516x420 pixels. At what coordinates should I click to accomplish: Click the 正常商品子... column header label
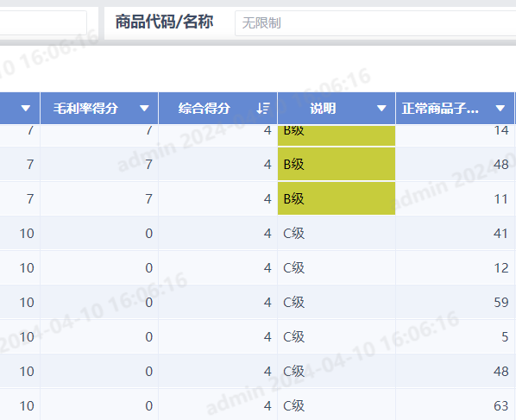click(x=440, y=108)
